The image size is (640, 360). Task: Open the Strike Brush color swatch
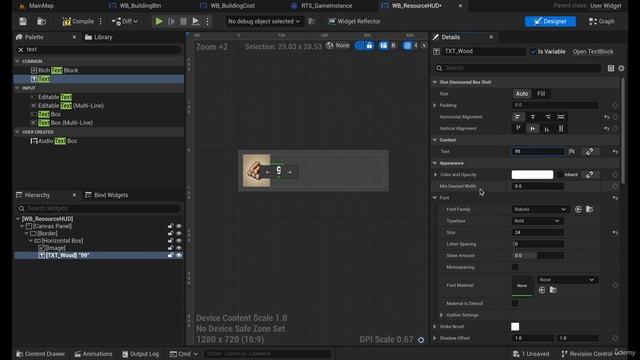(515, 327)
